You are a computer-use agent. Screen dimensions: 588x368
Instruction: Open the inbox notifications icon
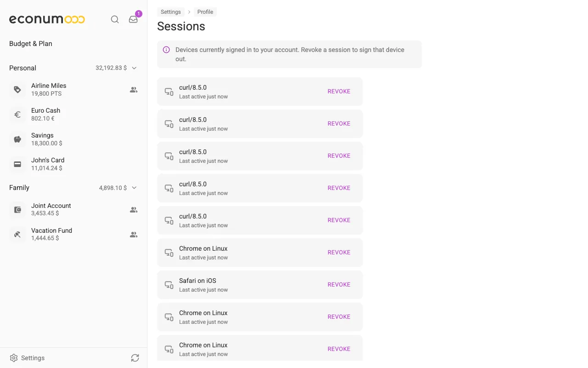click(x=133, y=19)
